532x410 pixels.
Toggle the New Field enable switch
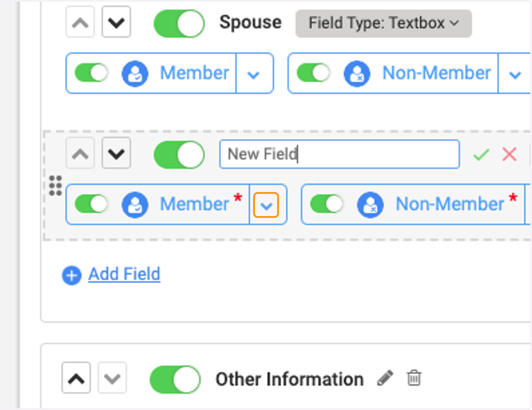coord(179,154)
